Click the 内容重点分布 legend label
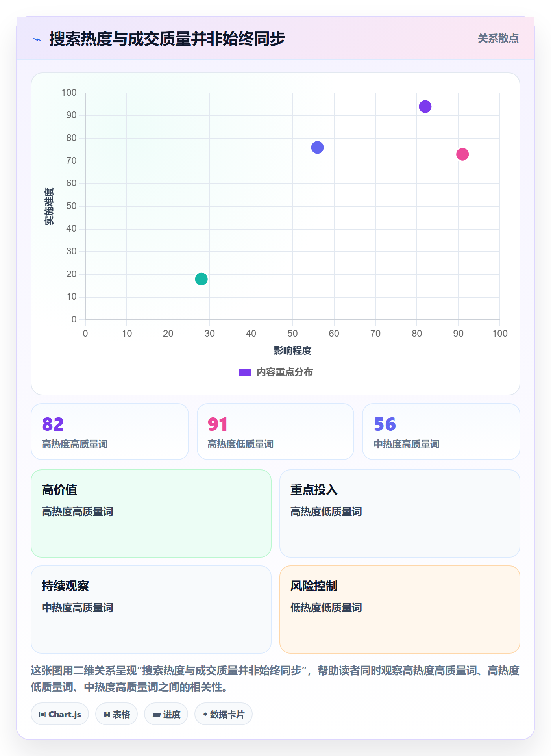The height and width of the screenshot is (756, 551). (x=285, y=372)
